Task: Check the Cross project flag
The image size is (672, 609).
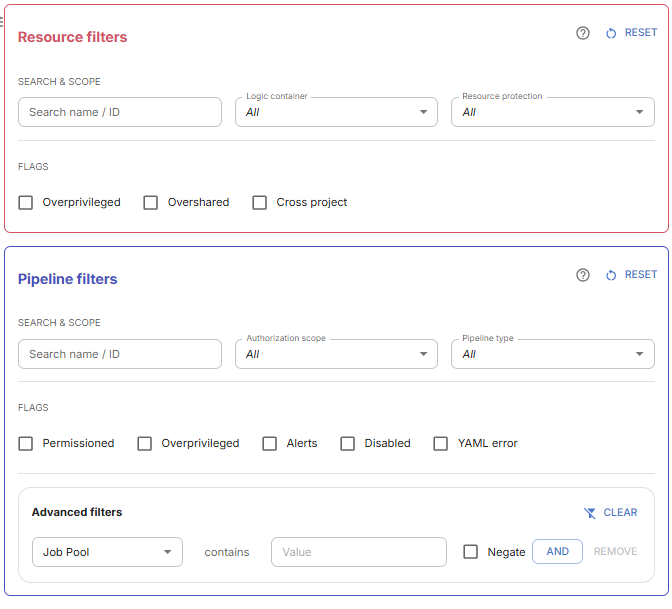Action: (259, 202)
